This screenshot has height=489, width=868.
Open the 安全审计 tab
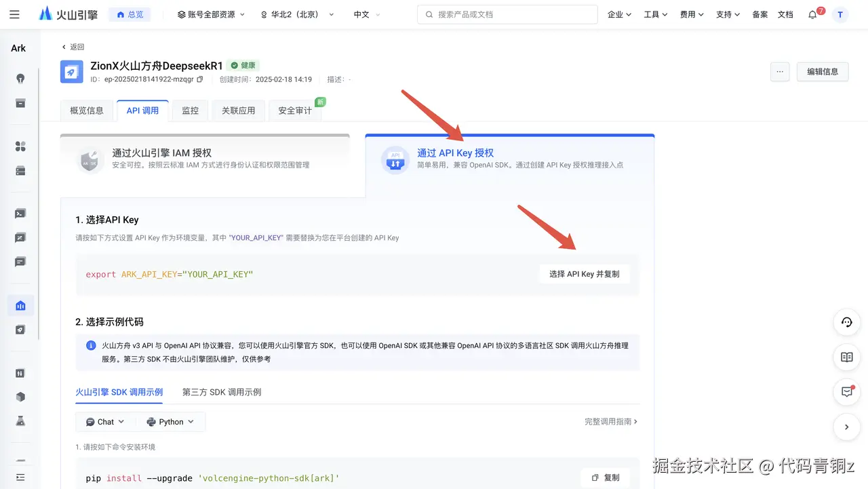click(295, 111)
